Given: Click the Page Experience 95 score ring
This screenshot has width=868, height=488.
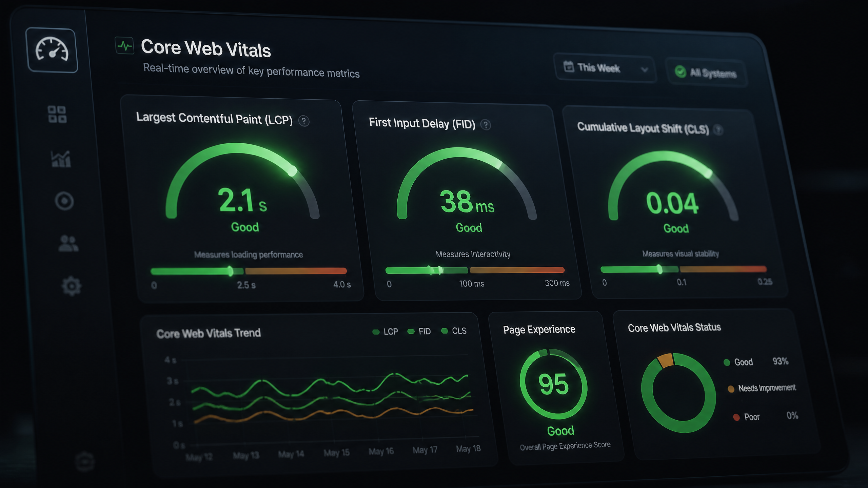Looking at the screenshot, I should [554, 384].
